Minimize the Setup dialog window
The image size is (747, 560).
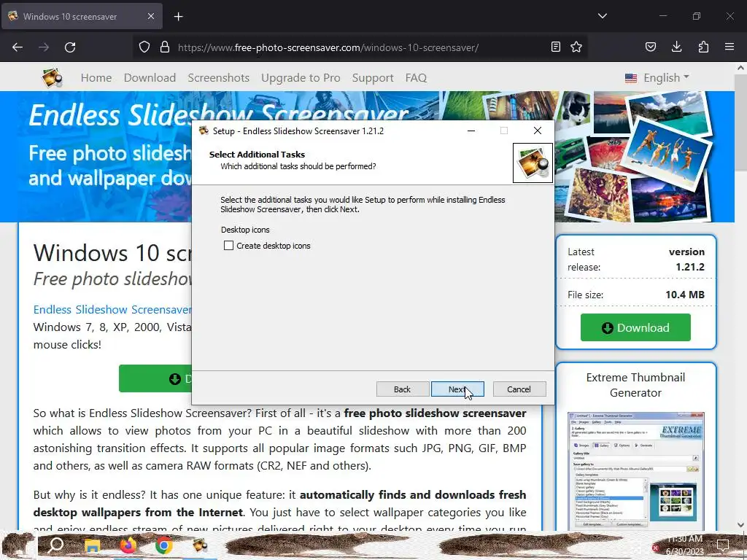coord(471,131)
